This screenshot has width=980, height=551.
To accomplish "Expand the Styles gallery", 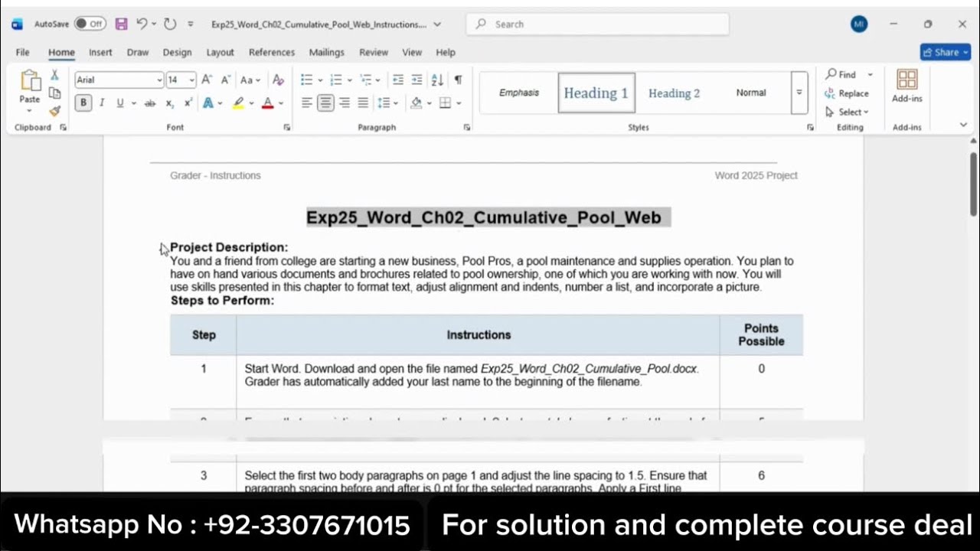I will coord(799,93).
